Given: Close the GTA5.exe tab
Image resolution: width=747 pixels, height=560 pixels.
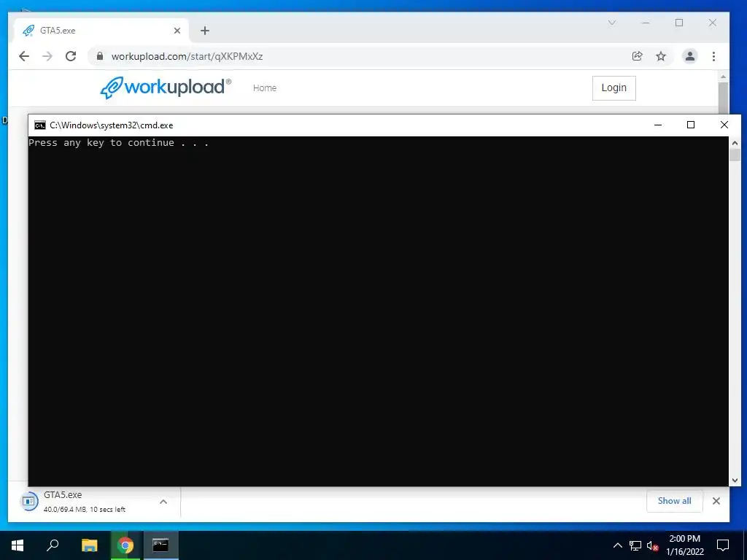Looking at the screenshot, I should click(177, 31).
